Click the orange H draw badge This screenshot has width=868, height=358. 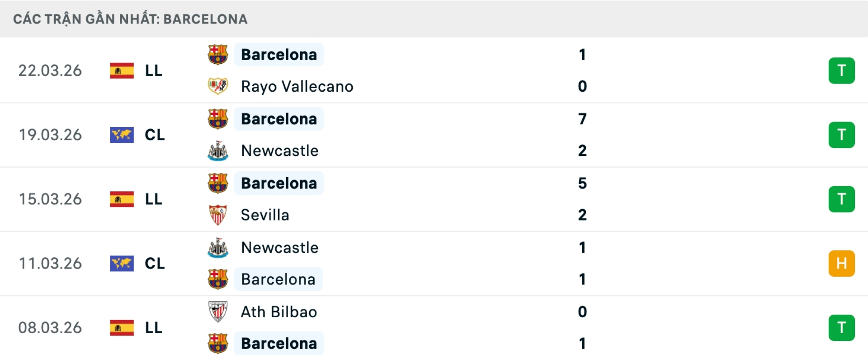[x=841, y=264]
